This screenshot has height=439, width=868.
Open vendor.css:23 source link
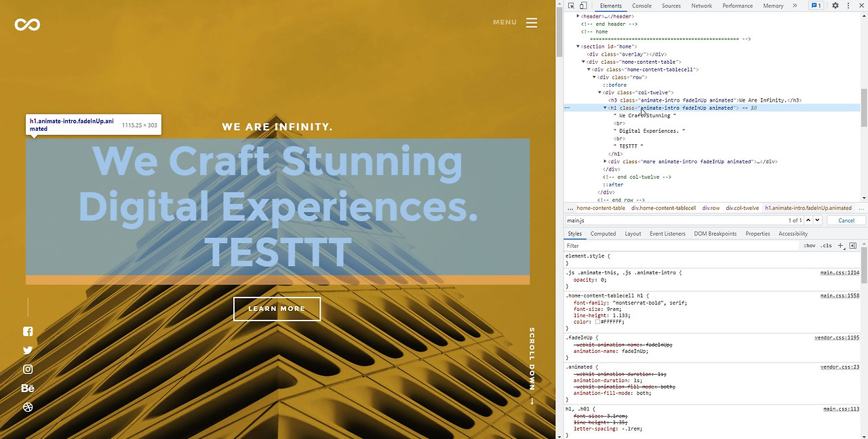840,367
